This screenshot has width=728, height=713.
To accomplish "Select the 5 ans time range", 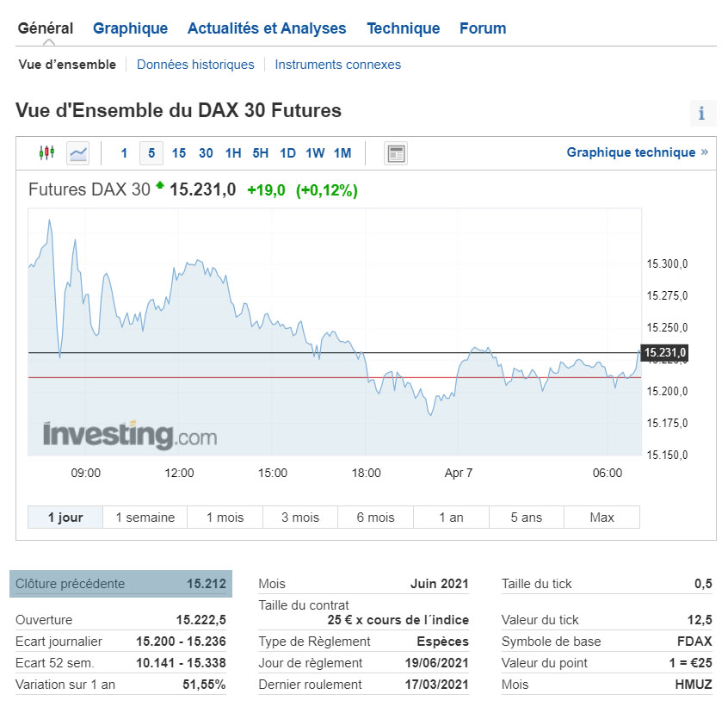I will pyautogui.click(x=526, y=518).
